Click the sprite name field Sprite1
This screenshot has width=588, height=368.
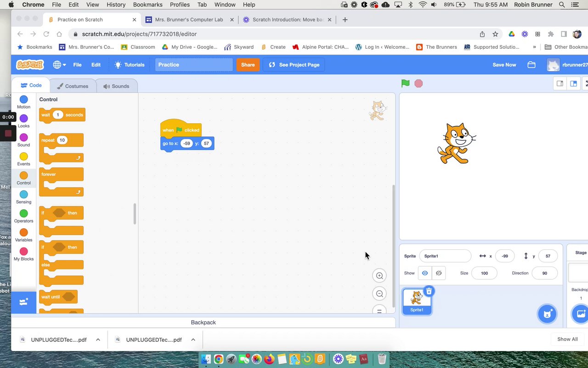[x=445, y=256]
